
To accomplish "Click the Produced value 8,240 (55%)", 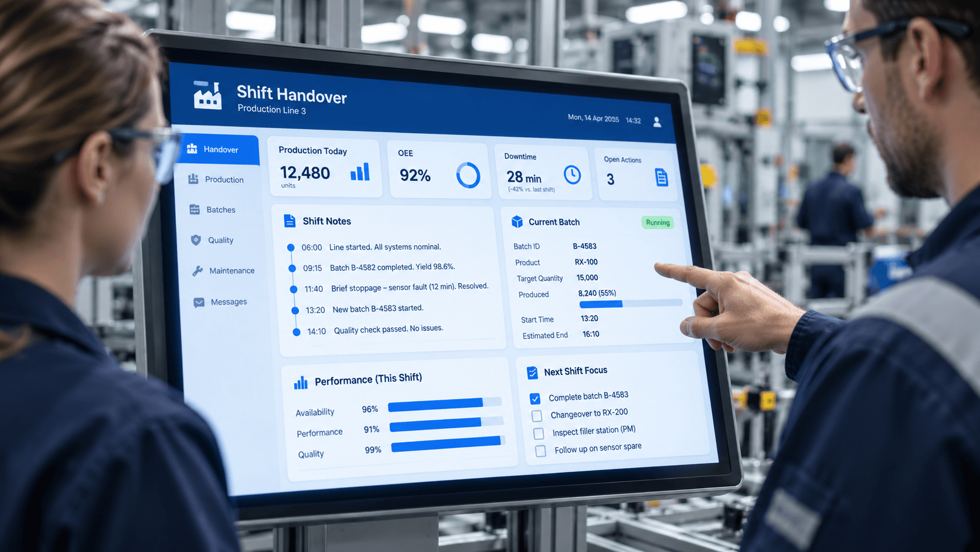I will 597,293.
